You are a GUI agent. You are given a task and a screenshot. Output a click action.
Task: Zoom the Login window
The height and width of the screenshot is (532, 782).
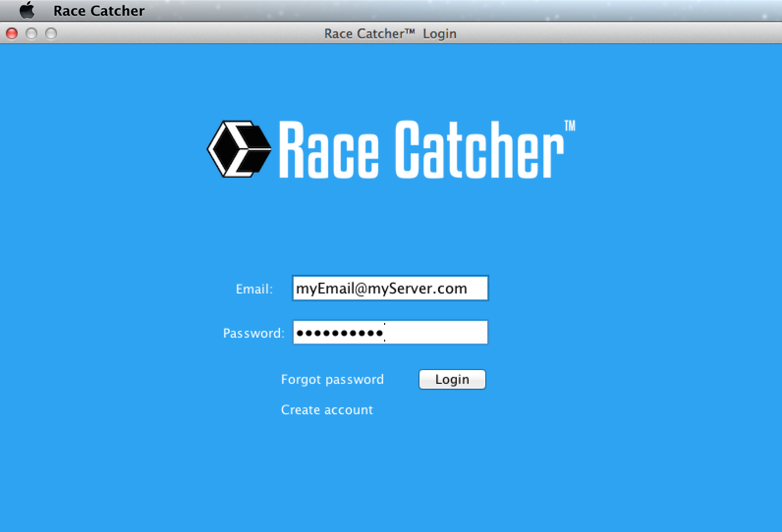click(x=51, y=33)
